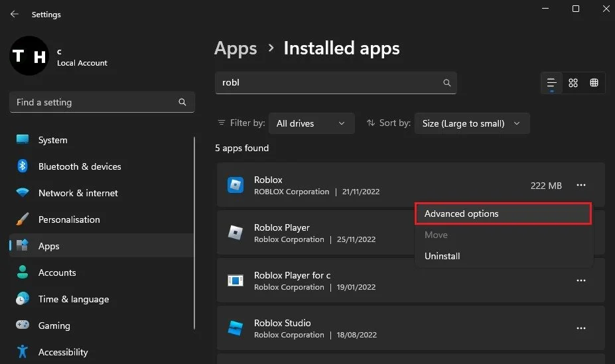Click the TH profile picture for Local Account
This screenshot has width=615, height=364.
29,56
